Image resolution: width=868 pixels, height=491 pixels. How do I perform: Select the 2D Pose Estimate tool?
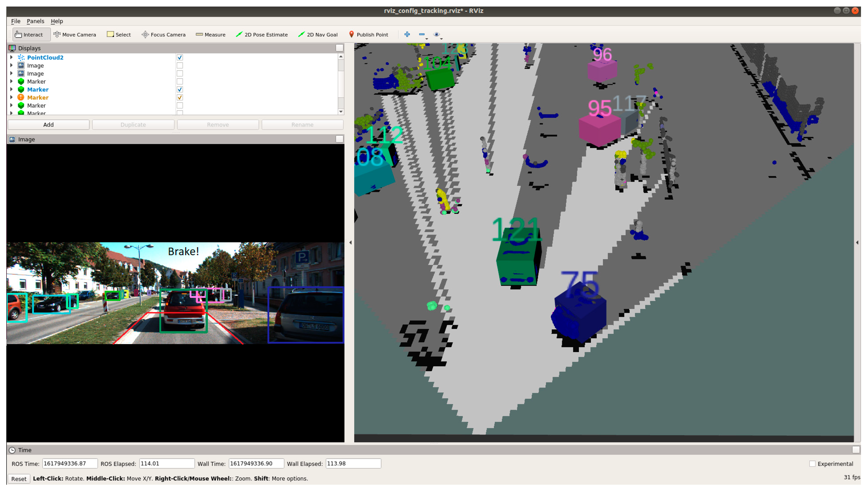(x=262, y=34)
